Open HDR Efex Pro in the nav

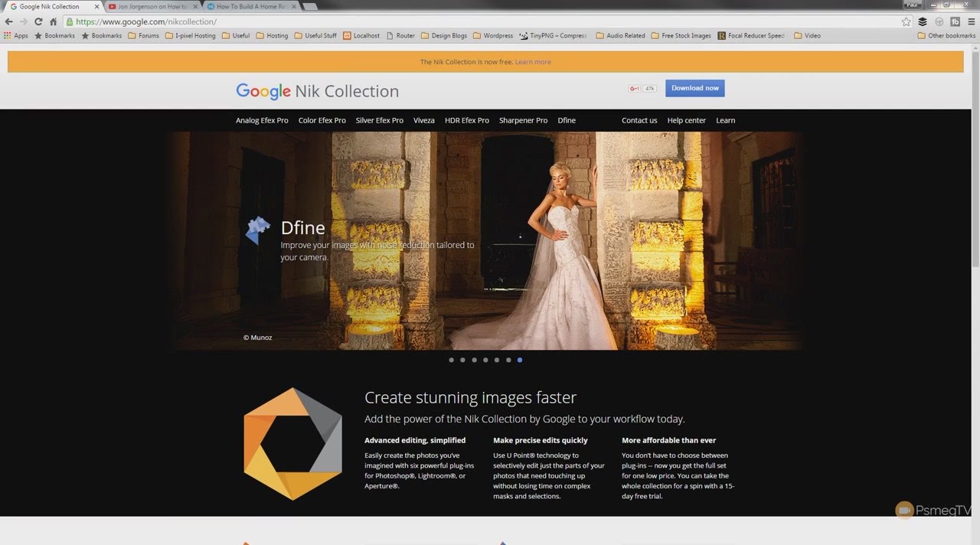click(x=467, y=120)
